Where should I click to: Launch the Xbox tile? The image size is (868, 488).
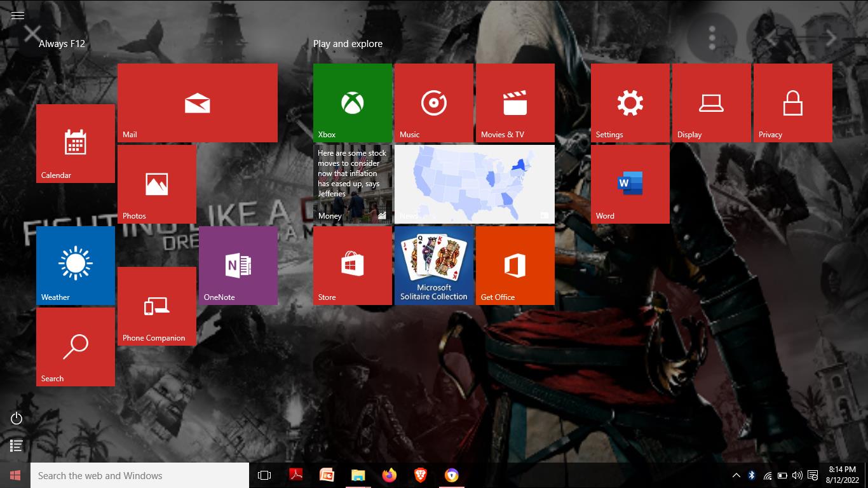click(x=353, y=103)
